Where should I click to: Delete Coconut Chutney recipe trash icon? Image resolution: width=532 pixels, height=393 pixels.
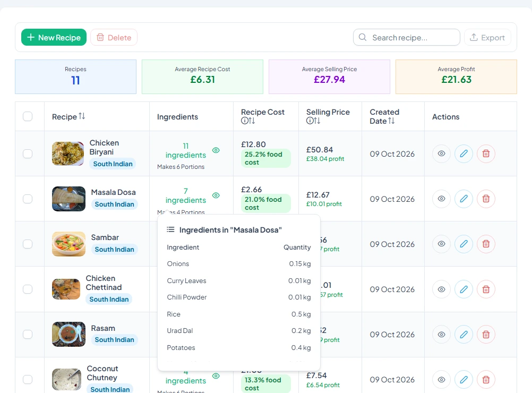[x=486, y=379]
